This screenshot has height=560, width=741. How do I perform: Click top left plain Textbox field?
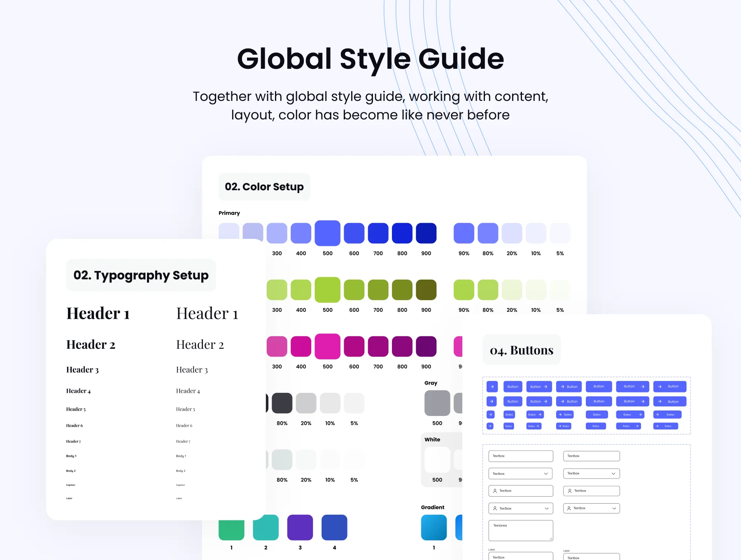click(521, 456)
